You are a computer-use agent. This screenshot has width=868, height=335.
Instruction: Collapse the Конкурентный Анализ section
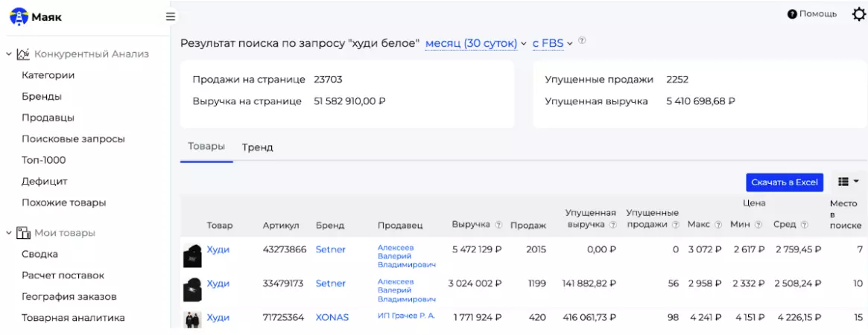coord(9,54)
